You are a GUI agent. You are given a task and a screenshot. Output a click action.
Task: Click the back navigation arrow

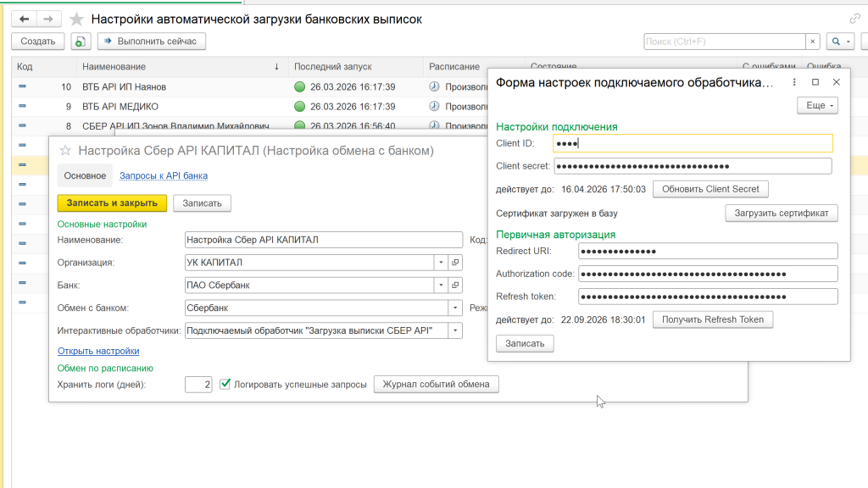pos(23,19)
